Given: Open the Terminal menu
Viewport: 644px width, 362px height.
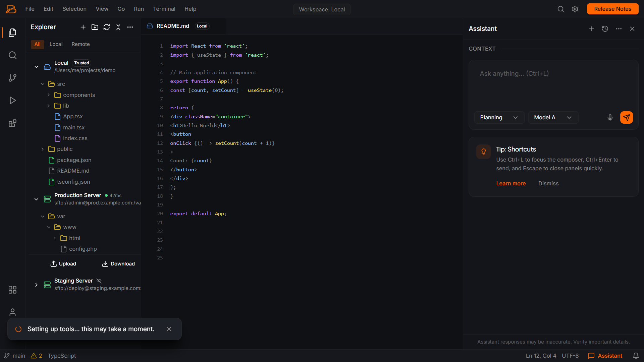Looking at the screenshot, I should [x=164, y=9].
